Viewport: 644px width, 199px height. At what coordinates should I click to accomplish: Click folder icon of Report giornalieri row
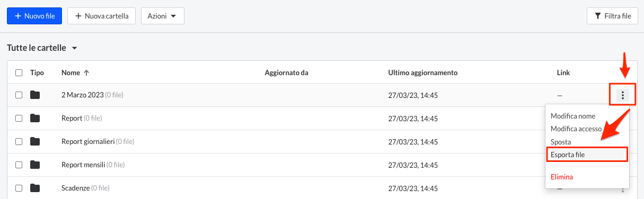[35, 141]
